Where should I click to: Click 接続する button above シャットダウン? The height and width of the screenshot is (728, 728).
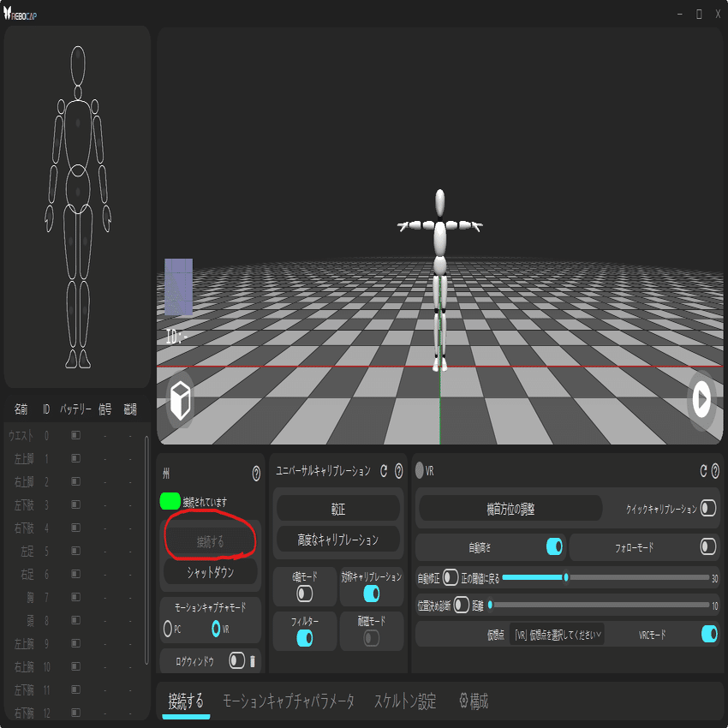[x=211, y=541]
